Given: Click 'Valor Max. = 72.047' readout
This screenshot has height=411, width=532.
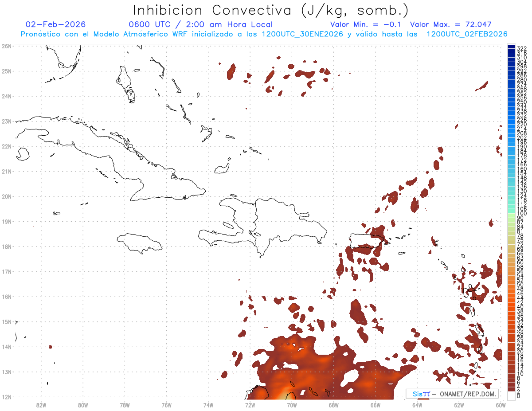Looking at the screenshot, I should coord(451,24).
